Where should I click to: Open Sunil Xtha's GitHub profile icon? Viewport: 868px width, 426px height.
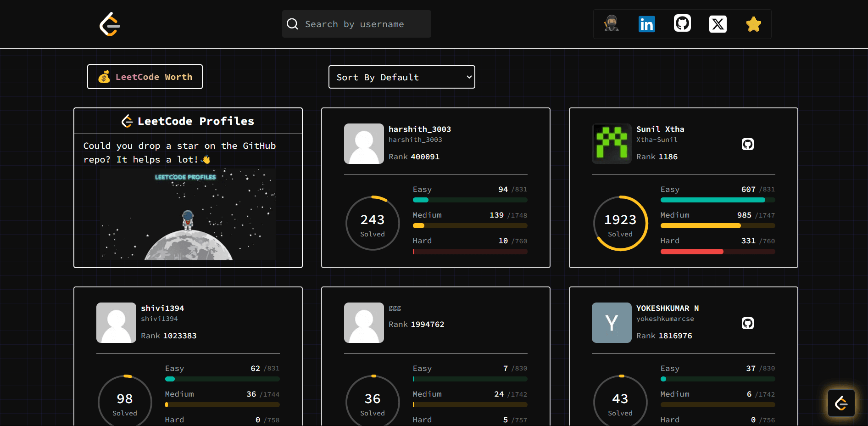(x=748, y=144)
